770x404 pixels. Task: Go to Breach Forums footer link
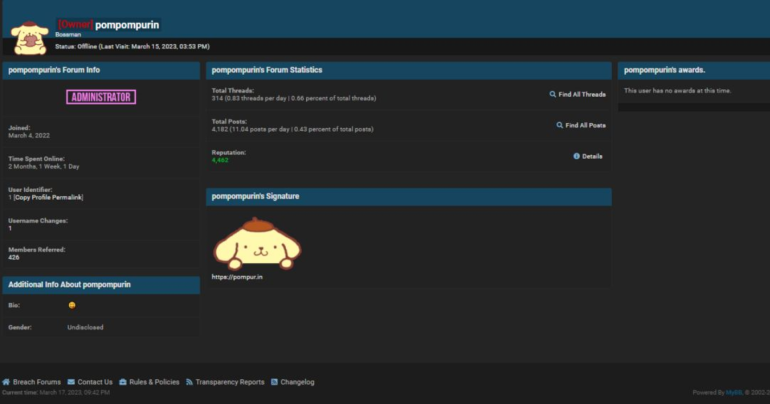point(37,382)
